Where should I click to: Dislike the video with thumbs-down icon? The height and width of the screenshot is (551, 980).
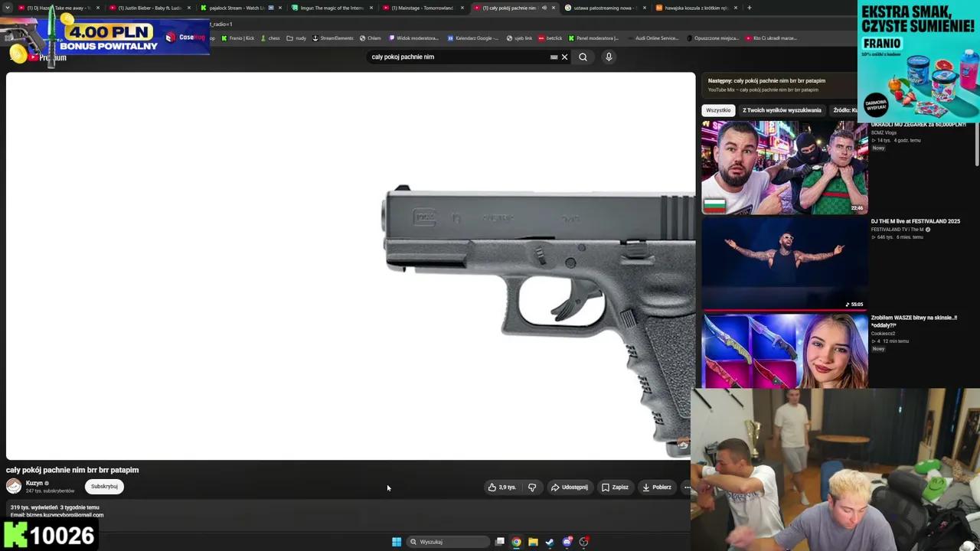point(532,487)
